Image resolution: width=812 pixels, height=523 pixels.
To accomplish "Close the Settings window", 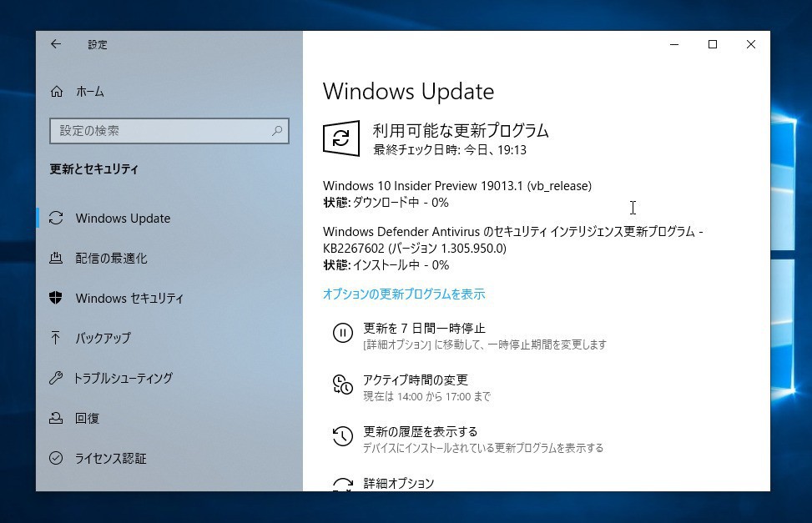I will pyautogui.click(x=751, y=44).
